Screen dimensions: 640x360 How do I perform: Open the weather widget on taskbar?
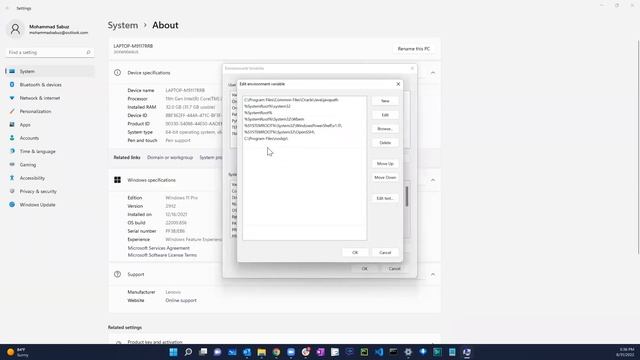click(x=17, y=352)
